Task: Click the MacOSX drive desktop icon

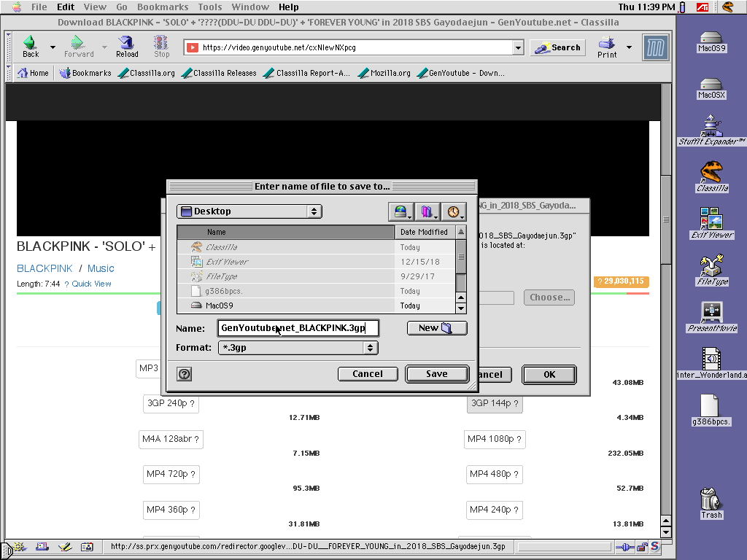Action: point(711,88)
